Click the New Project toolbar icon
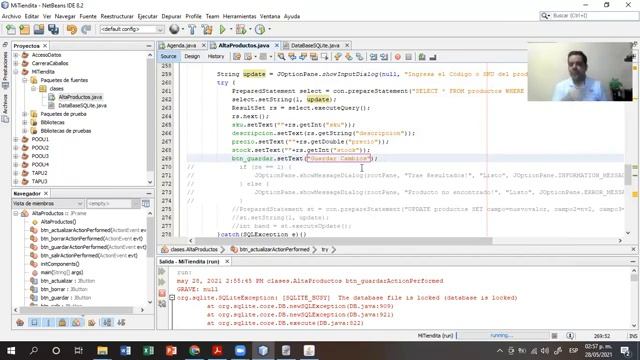The height and width of the screenshot is (360, 640). coord(24,29)
